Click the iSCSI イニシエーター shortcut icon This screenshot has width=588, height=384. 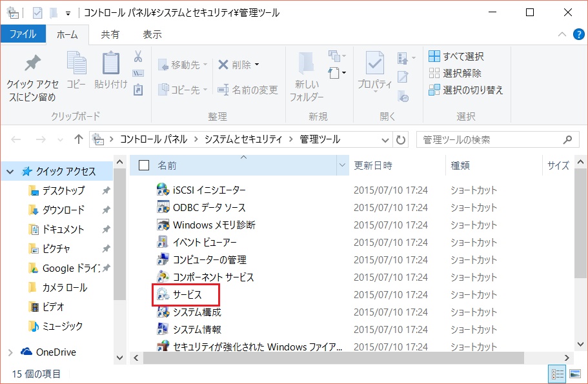click(x=163, y=190)
